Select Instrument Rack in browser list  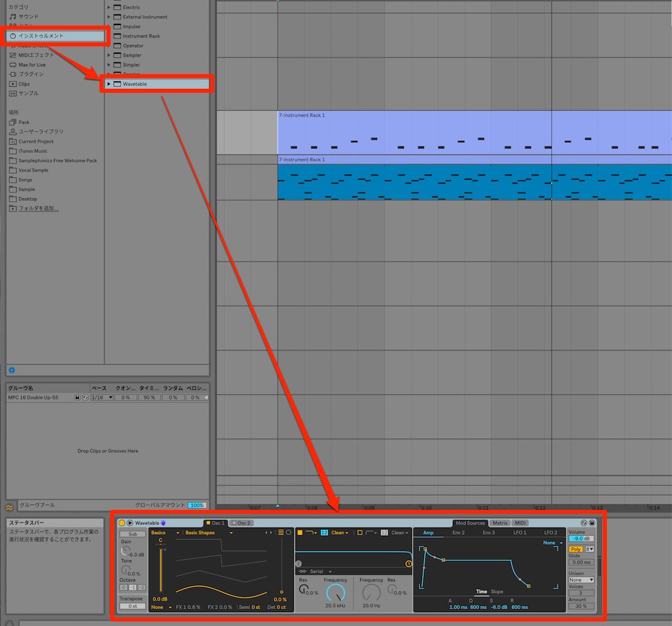click(141, 36)
